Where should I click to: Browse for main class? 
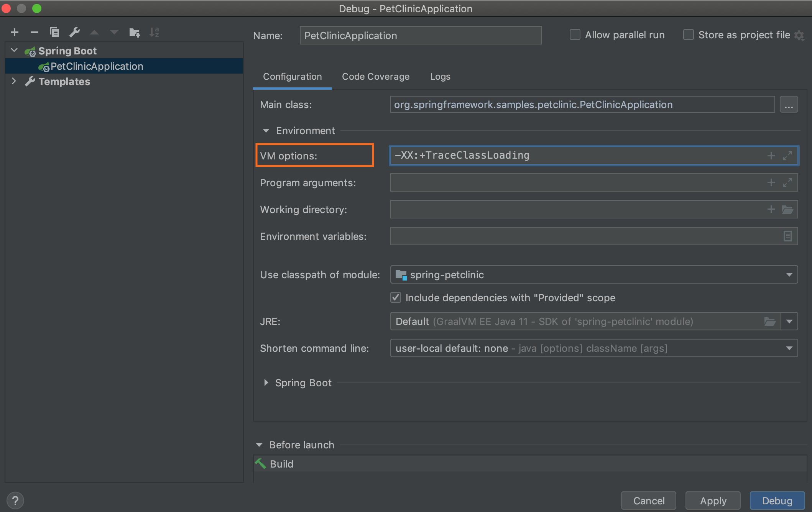[x=789, y=105]
